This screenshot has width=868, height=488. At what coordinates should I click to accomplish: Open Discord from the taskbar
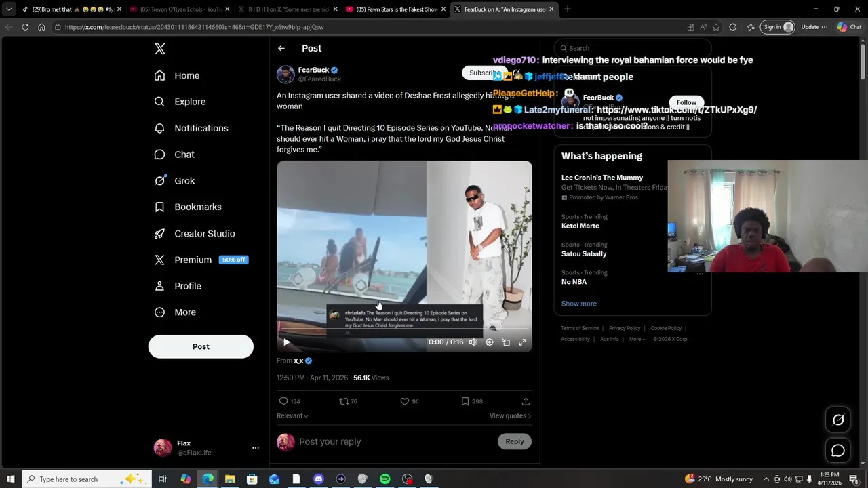click(319, 479)
